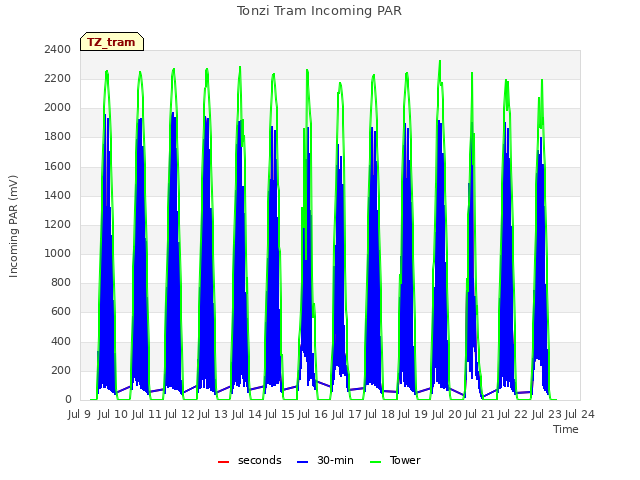
Task: Click the 800 y-axis value
Action: (x=61, y=282)
